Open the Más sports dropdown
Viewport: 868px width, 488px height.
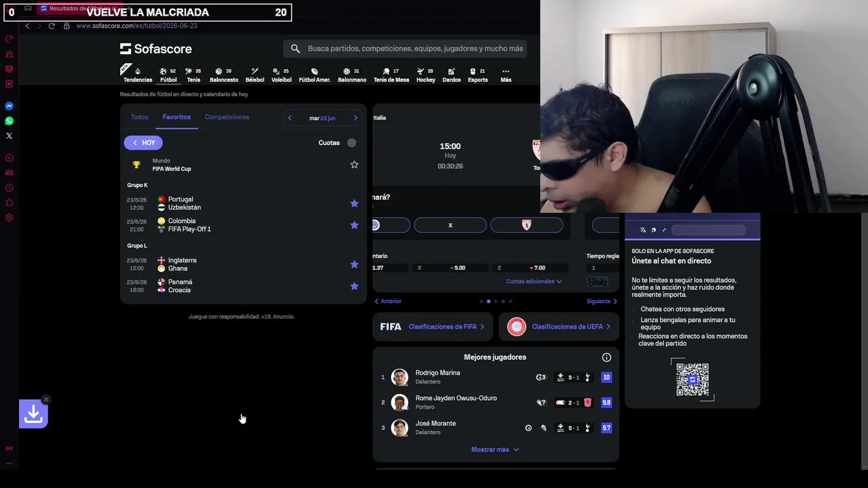click(x=506, y=75)
